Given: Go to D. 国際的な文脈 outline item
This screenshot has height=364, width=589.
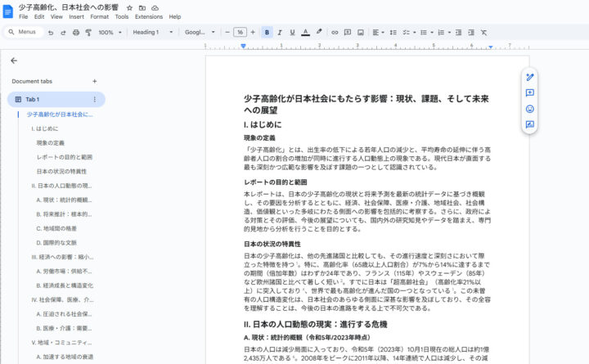Looking at the screenshot, I should [56, 243].
